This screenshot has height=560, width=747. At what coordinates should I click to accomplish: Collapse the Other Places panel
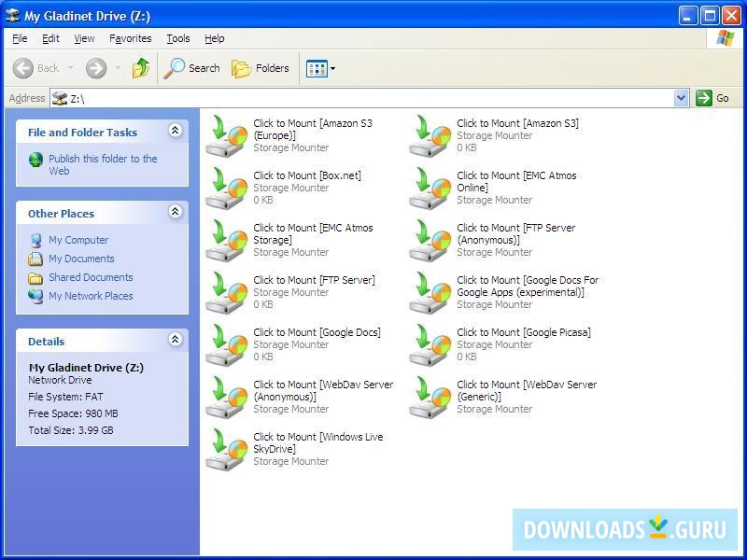[175, 213]
